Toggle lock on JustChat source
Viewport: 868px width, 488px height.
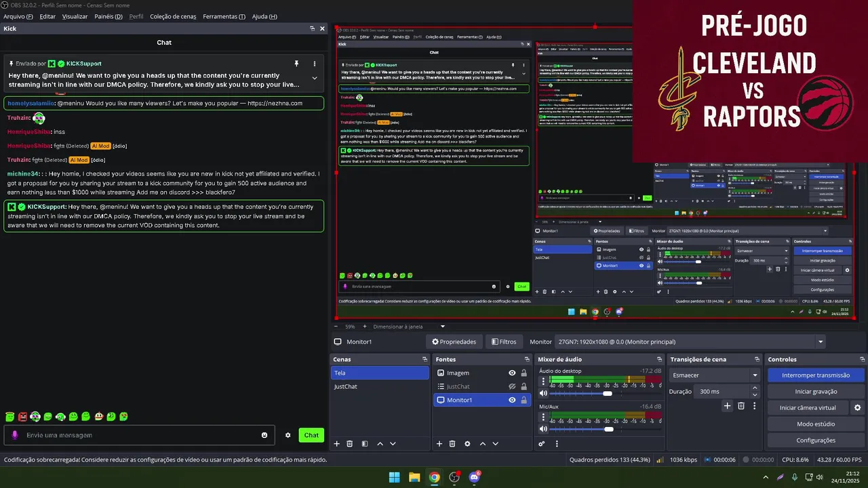[524, 386]
